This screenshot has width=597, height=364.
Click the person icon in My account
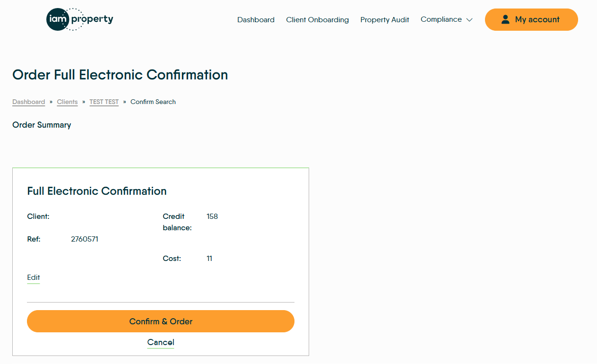click(505, 19)
